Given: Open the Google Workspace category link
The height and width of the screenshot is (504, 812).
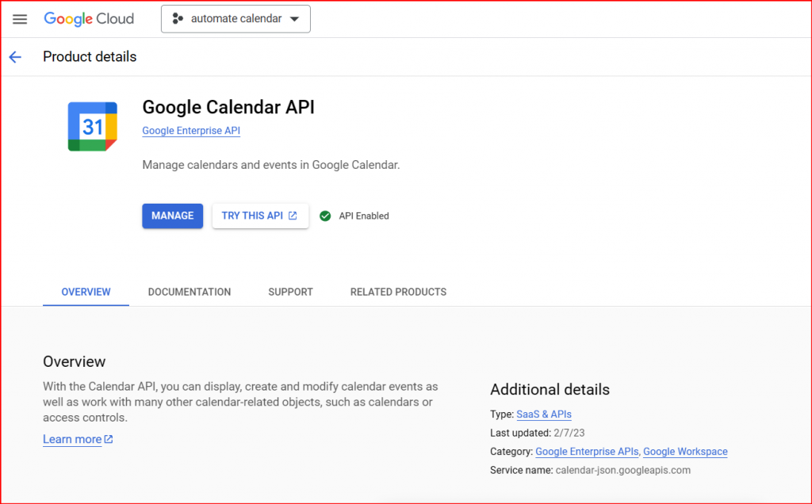Looking at the screenshot, I should pos(685,452).
